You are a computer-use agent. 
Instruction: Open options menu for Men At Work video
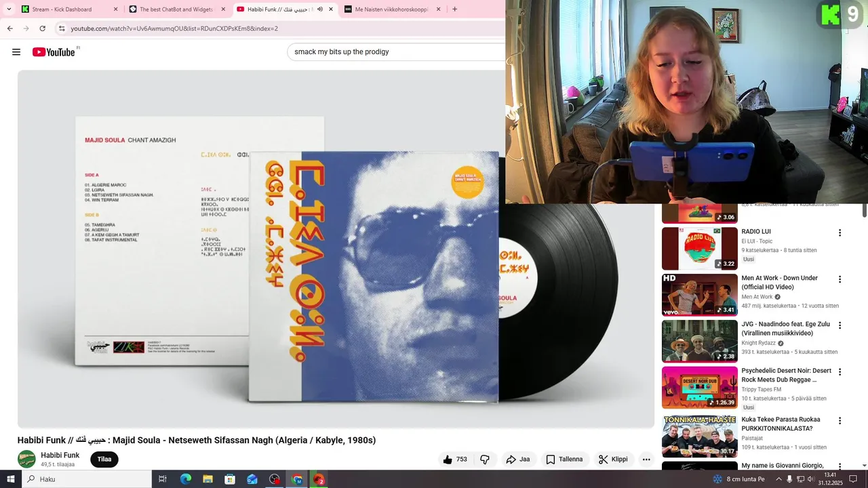pyautogui.click(x=840, y=279)
